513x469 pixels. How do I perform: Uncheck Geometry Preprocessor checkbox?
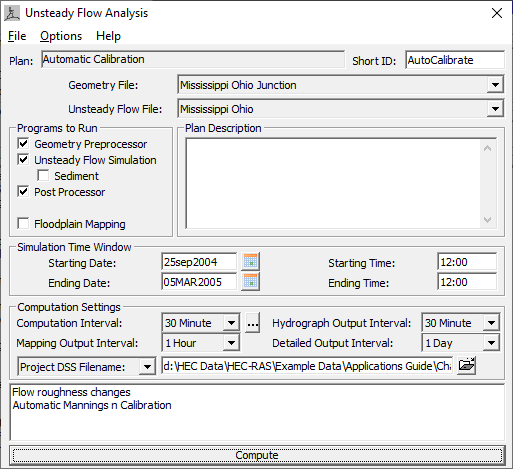tap(23, 144)
